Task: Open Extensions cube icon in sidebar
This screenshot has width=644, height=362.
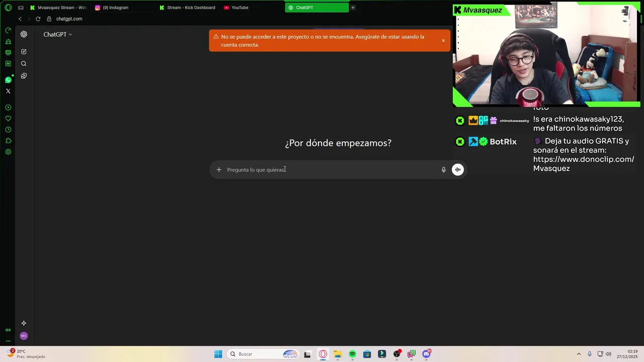Action: 8,141
